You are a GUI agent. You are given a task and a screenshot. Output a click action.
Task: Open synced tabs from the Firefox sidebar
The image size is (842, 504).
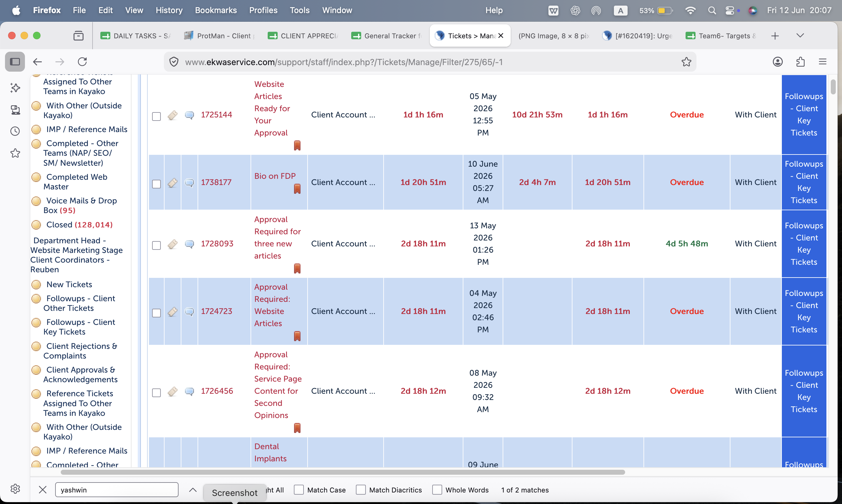coord(15,110)
